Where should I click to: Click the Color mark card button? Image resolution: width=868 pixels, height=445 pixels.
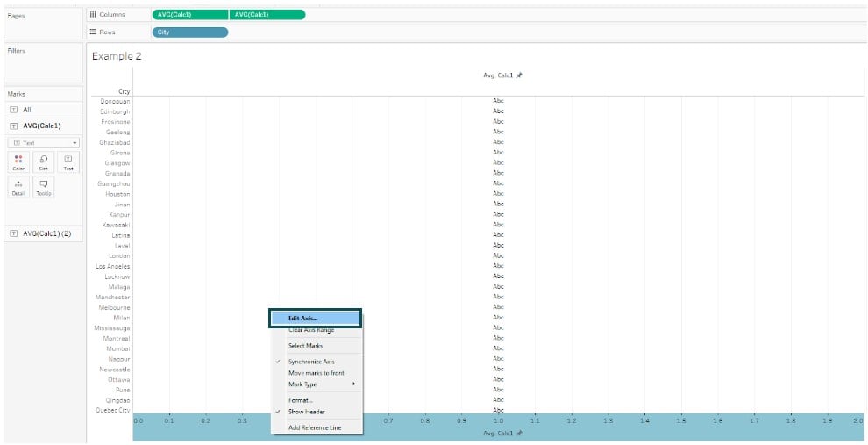pyautogui.click(x=18, y=161)
